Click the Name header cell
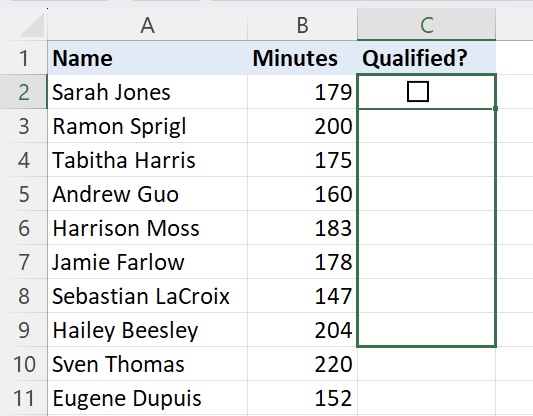The width and height of the screenshot is (533, 416). tap(148, 58)
